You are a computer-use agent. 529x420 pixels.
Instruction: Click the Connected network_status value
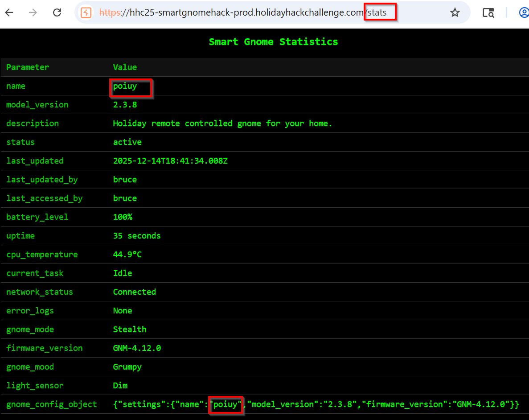tap(135, 292)
